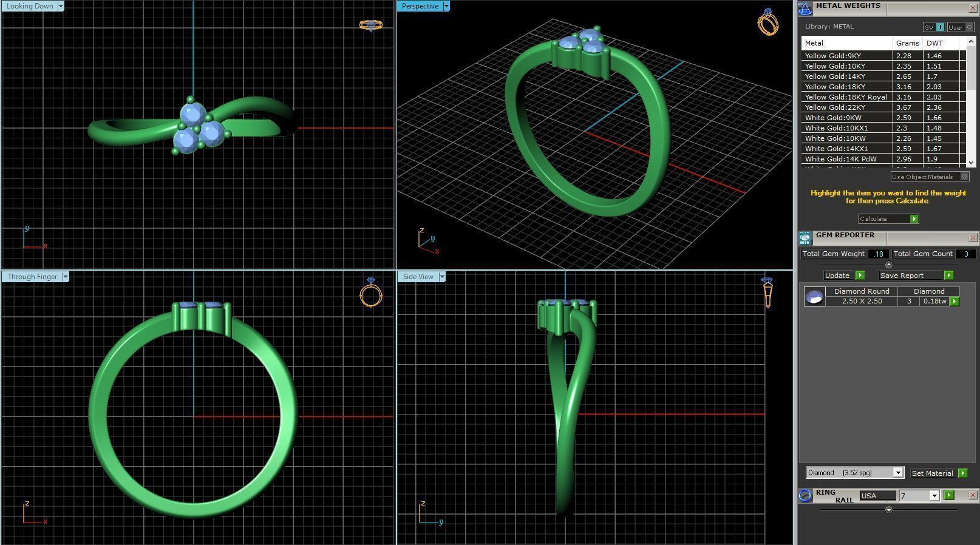Close the Metal Weights panel
The height and width of the screenshot is (545, 980).
point(973,8)
